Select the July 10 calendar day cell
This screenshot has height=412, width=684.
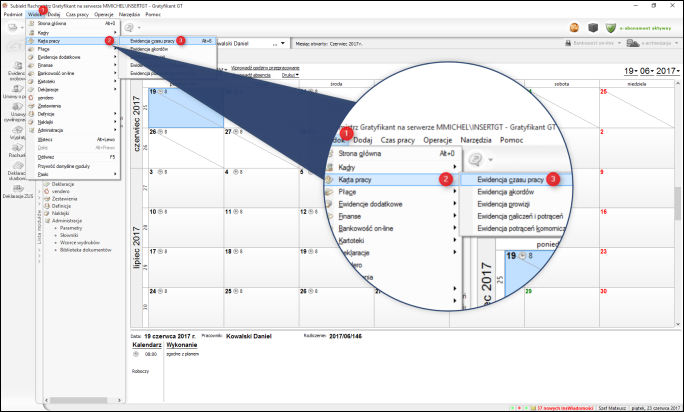click(186, 227)
